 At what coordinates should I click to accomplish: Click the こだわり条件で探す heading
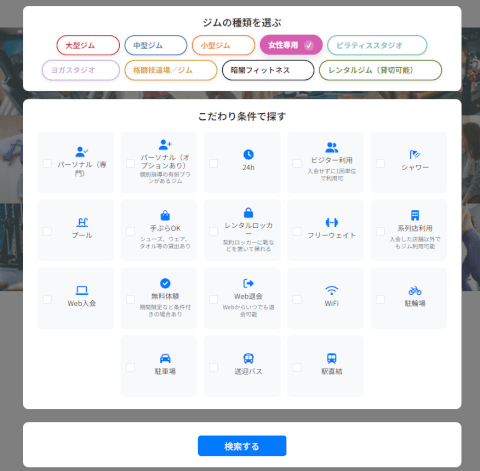click(242, 116)
